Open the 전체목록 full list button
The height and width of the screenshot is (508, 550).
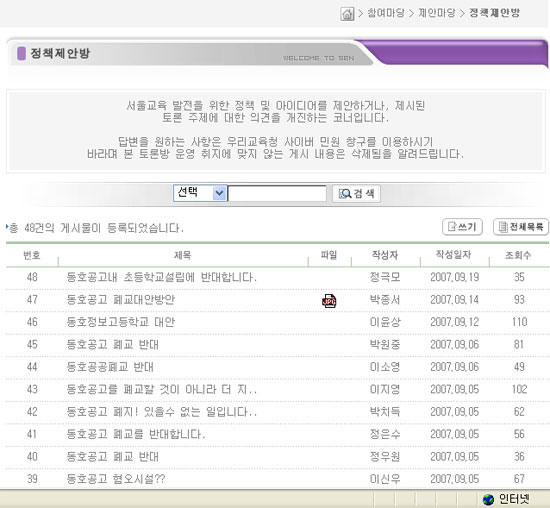[x=521, y=227]
